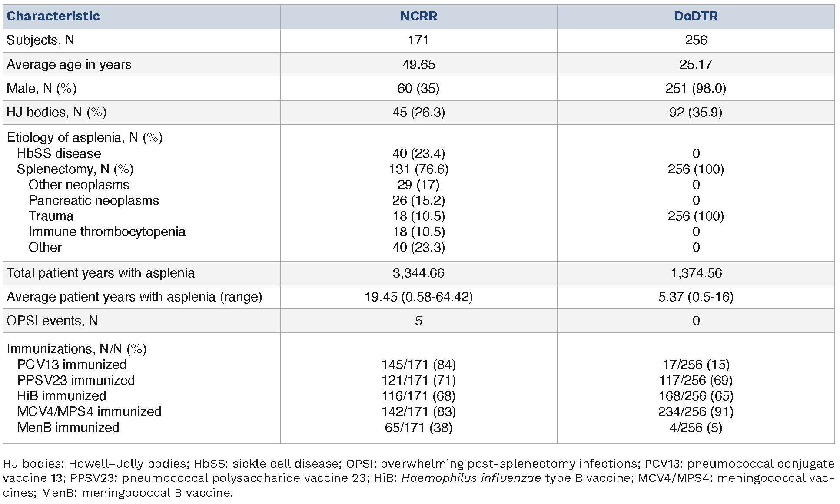The height and width of the screenshot is (504, 840).
Task: Click NCRR PCV13 value 145/171 (84)
Action: click(x=418, y=365)
